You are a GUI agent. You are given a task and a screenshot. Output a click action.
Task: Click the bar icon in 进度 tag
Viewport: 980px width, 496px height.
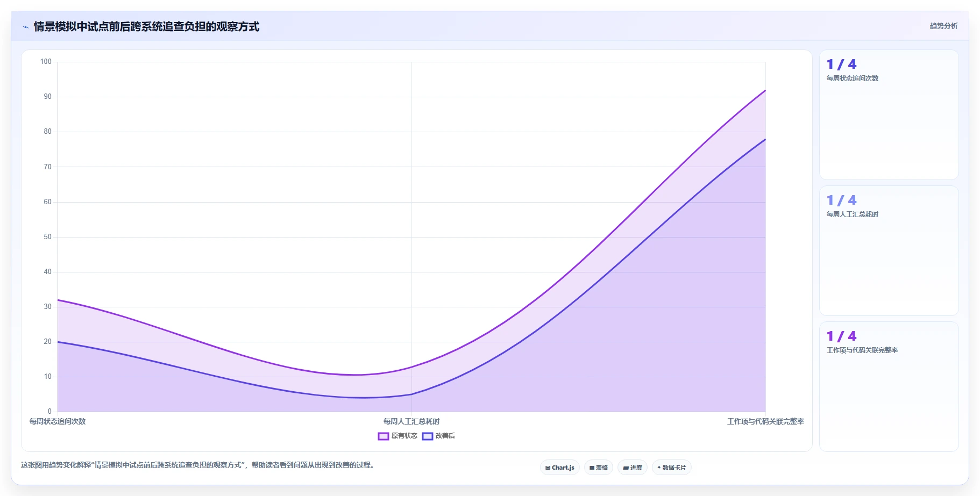(x=626, y=468)
